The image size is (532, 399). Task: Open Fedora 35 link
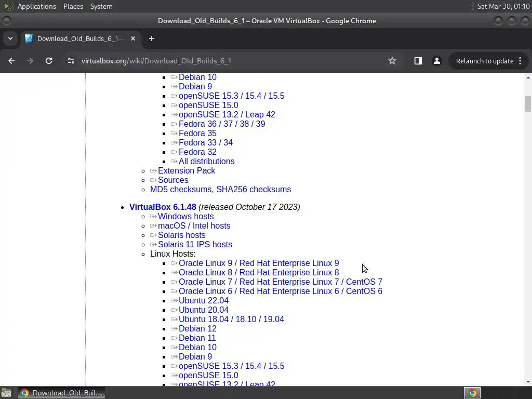click(197, 134)
